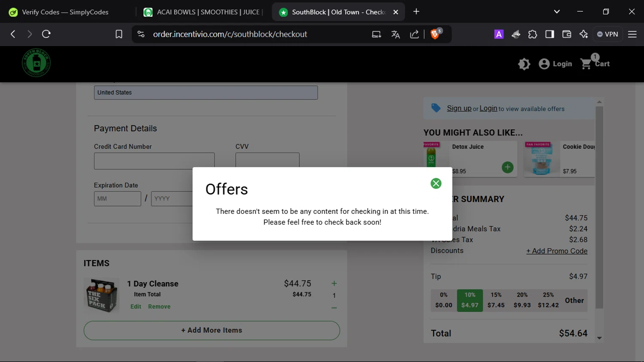
Task: Open the tab search dropdown arrow
Action: point(557,12)
